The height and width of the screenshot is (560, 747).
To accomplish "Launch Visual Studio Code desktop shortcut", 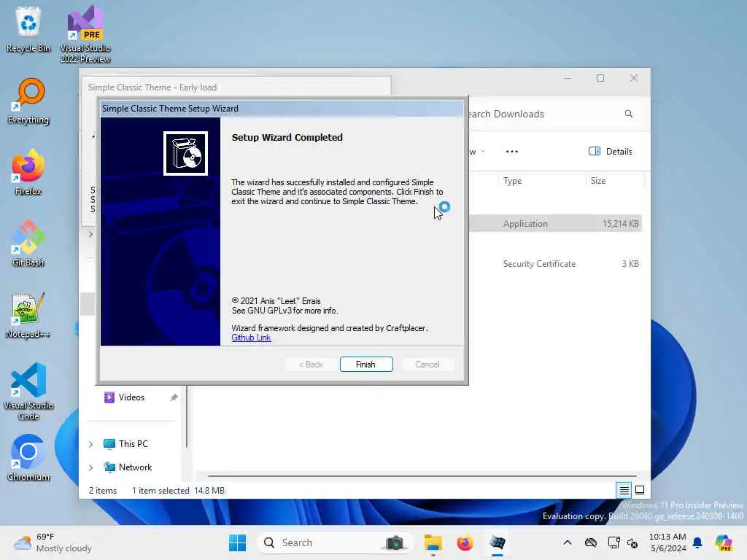I will [28, 392].
